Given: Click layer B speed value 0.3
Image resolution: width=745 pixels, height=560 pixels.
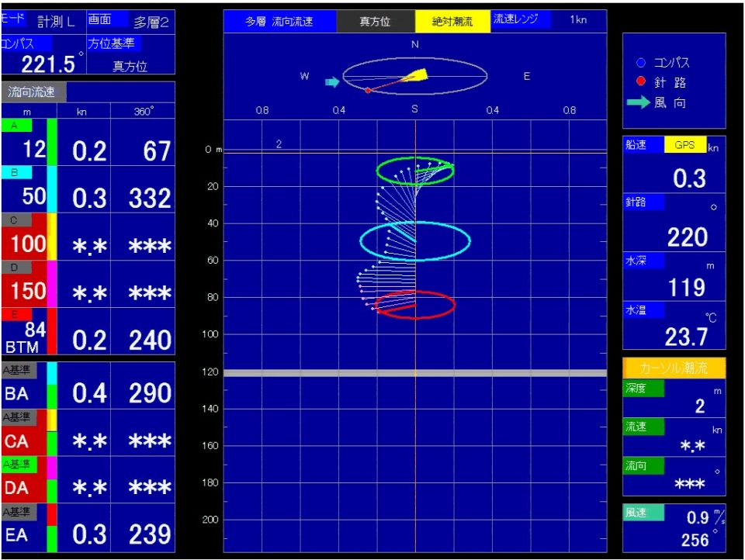Looking at the screenshot, I should pos(88,199).
